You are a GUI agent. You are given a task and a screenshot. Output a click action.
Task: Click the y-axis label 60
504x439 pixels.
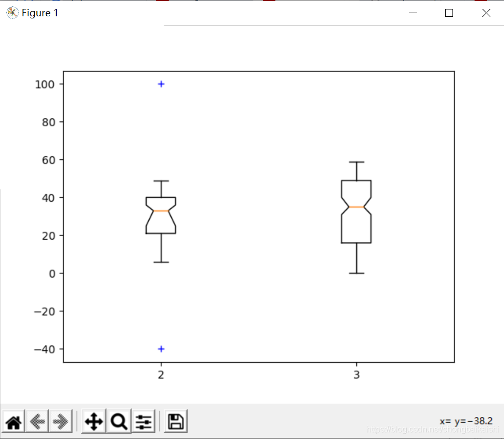click(x=48, y=160)
